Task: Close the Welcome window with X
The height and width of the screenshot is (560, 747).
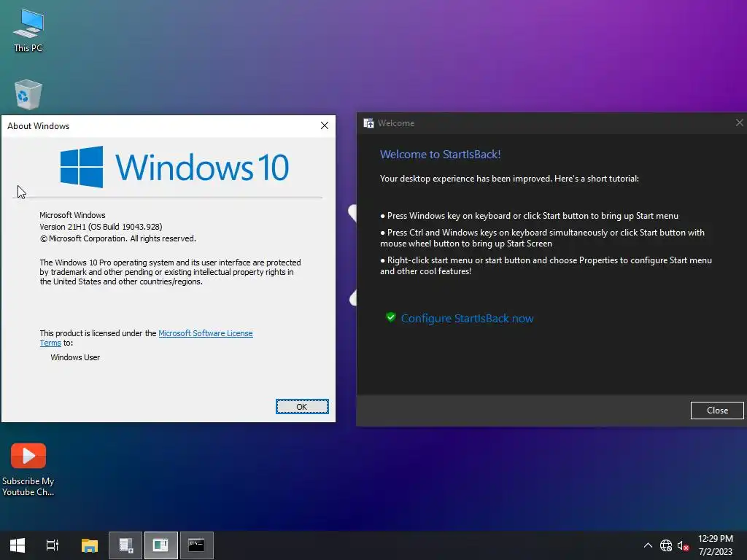Action: pyautogui.click(x=740, y=122)
